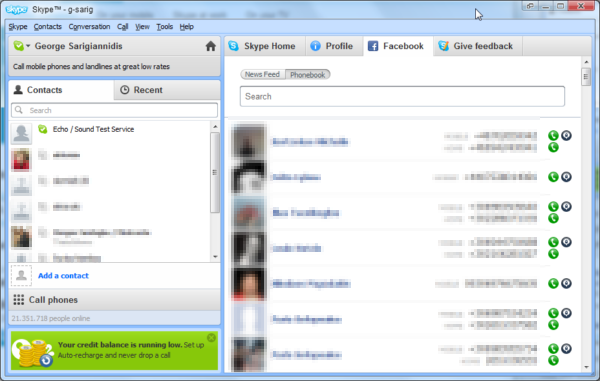Toggle to the News Feed view
600x381 pixels.
click(262, 75)
